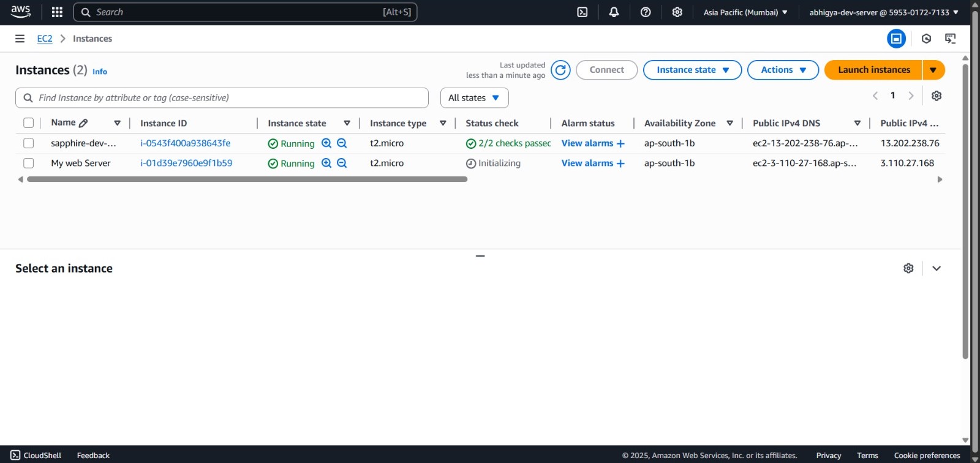The width and height of the screenshot is (980, 463).
Task: Click the table horizontal scrollbar
Action: click(x=247, y=179)
